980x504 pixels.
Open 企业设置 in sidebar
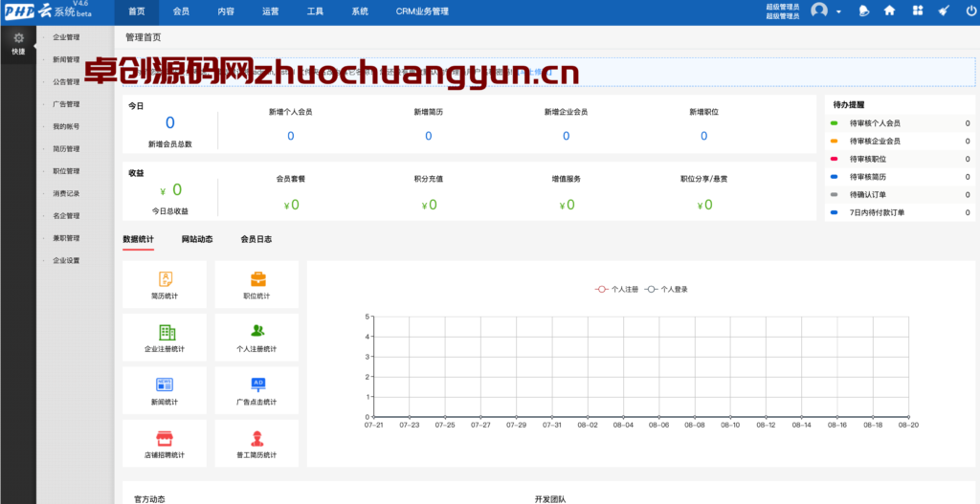(66, 260)
